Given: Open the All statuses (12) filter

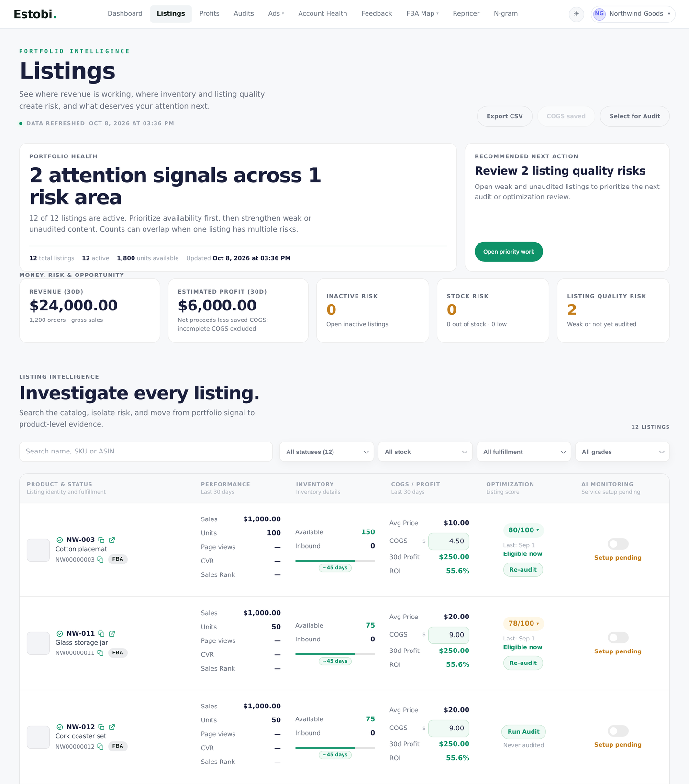Looking at the screenshot, I should click(x=327, y=452).
